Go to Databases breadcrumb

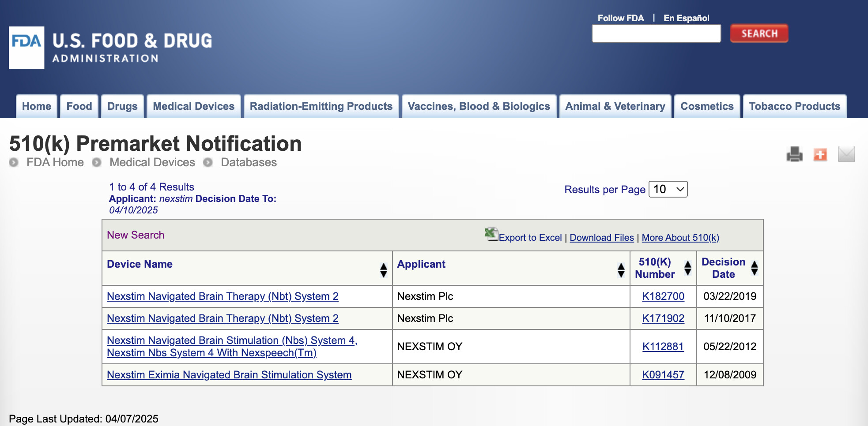pos(249,162)
